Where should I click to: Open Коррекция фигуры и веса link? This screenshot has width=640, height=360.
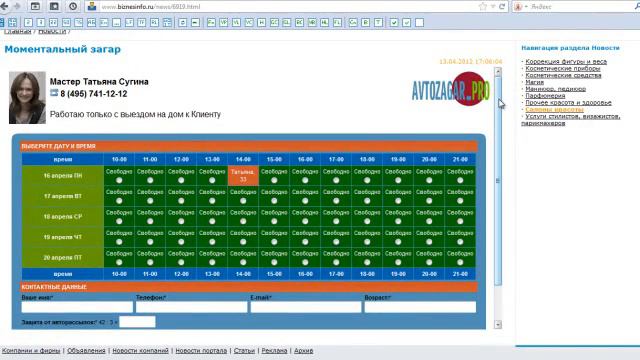coord(566,62)
